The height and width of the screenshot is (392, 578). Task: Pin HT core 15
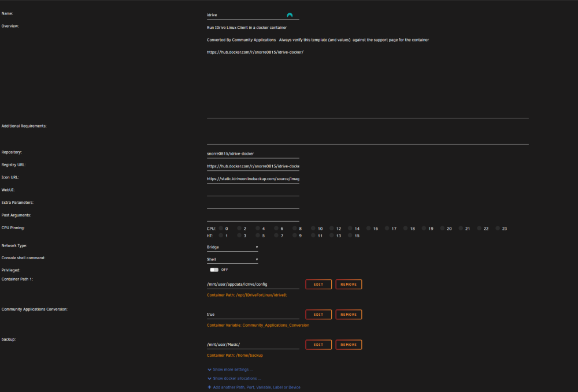(x=350, y=235)
